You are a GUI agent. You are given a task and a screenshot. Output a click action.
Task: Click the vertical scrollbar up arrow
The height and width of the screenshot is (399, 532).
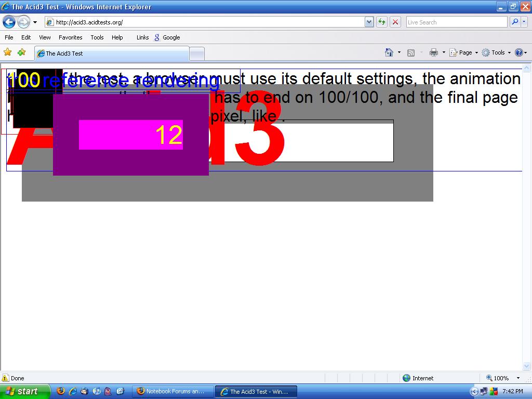coord(527,68)
